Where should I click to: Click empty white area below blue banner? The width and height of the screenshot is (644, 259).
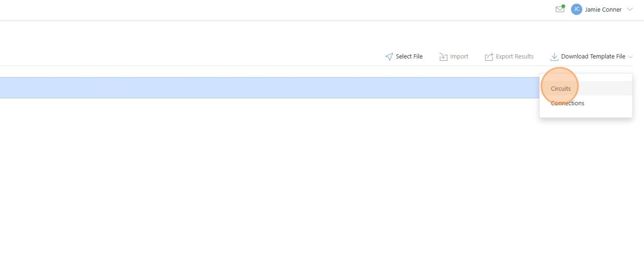(x=268, y=177)
